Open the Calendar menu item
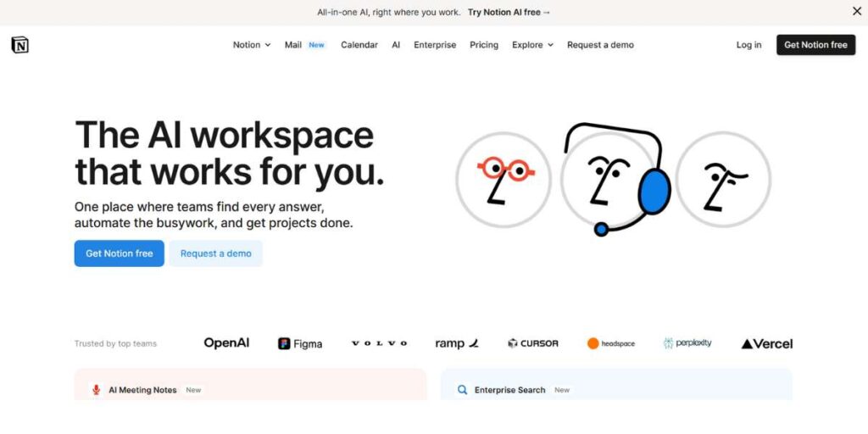The width and height of the screenshot is (868, 434). pyautogui.click(x=359, y=45)
